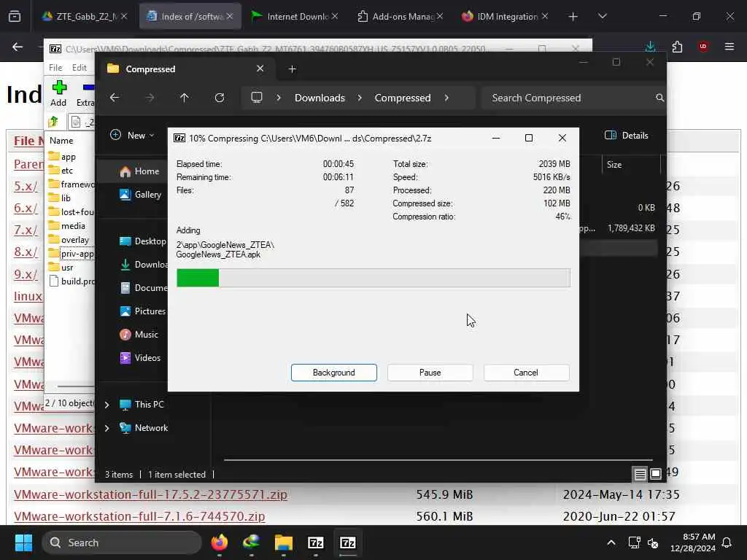The height and width of the screenshot is (560, 747).
Task: Click the uBlock Origin toolbar icon
Action: pos(703,47)
